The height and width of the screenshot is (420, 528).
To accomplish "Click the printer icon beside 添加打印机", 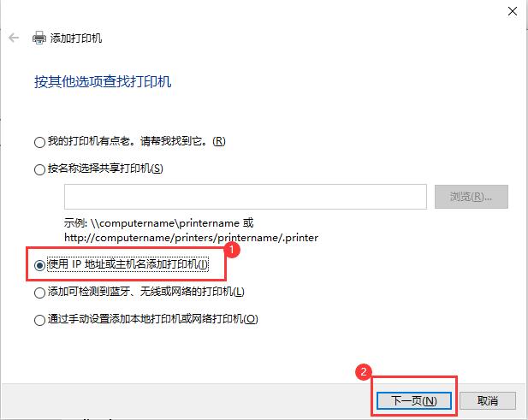I will click(39, 38).
